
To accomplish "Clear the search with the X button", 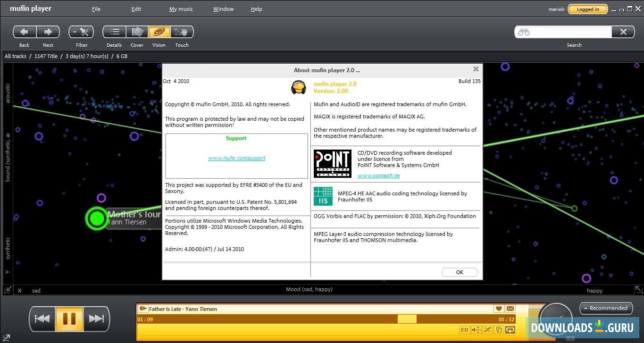I will coord(623,32).
